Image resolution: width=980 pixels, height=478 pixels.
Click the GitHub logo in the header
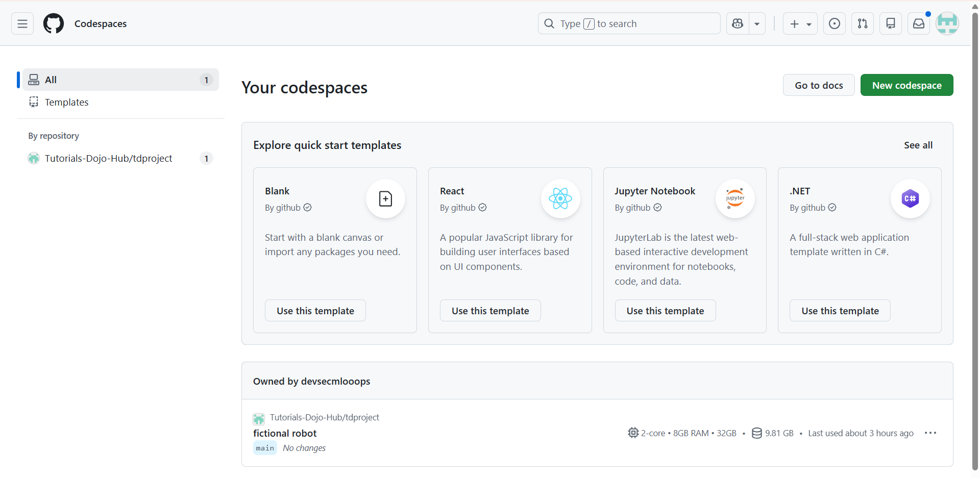tap(53, 23)
